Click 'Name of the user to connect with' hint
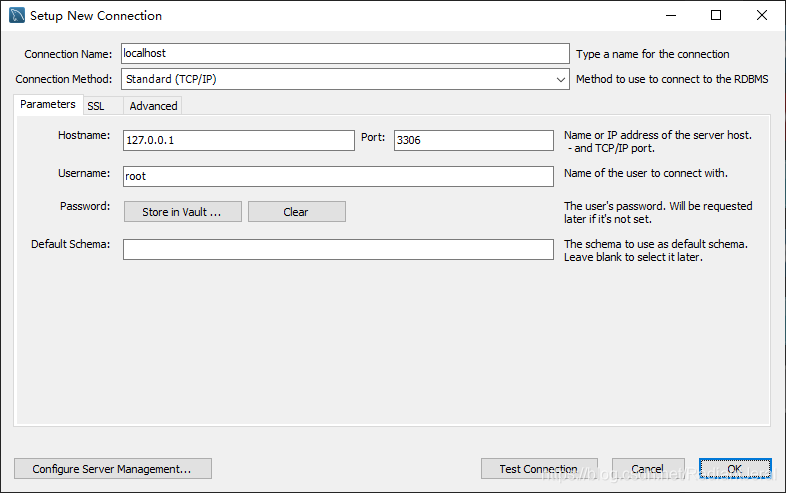Screen dimensions: 786x493 point(646,173)
